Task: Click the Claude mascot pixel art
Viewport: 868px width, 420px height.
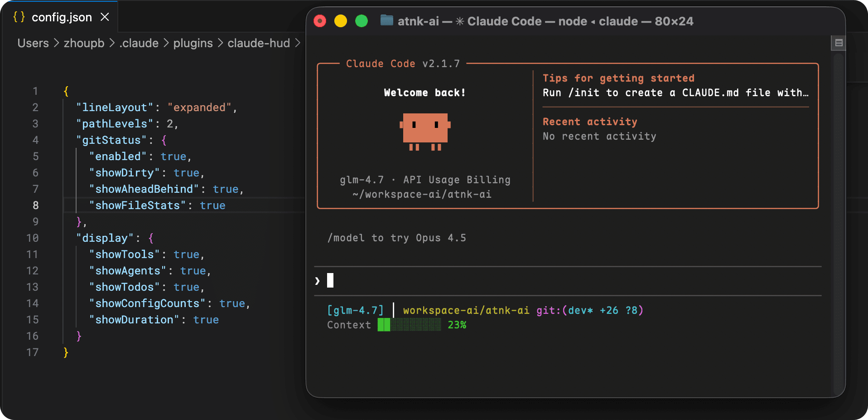Action: pos(425,132)
